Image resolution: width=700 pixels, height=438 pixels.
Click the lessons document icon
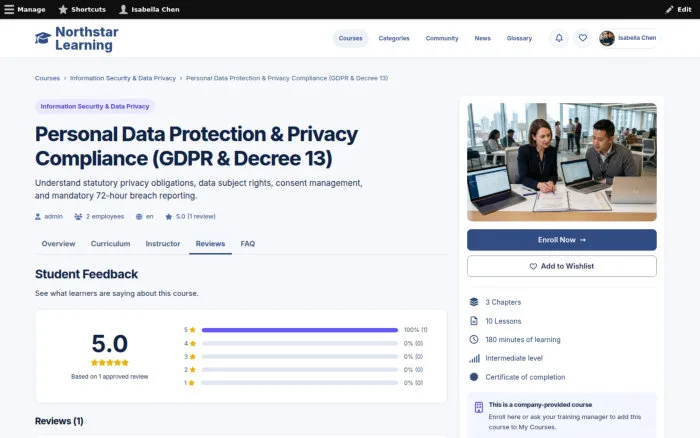click(x=474, y=321)
